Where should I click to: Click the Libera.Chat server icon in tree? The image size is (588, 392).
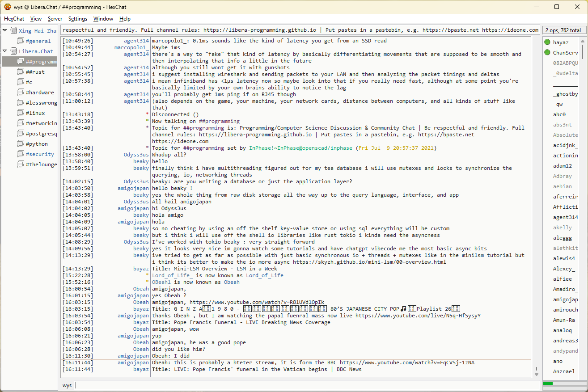coord(14,51)
